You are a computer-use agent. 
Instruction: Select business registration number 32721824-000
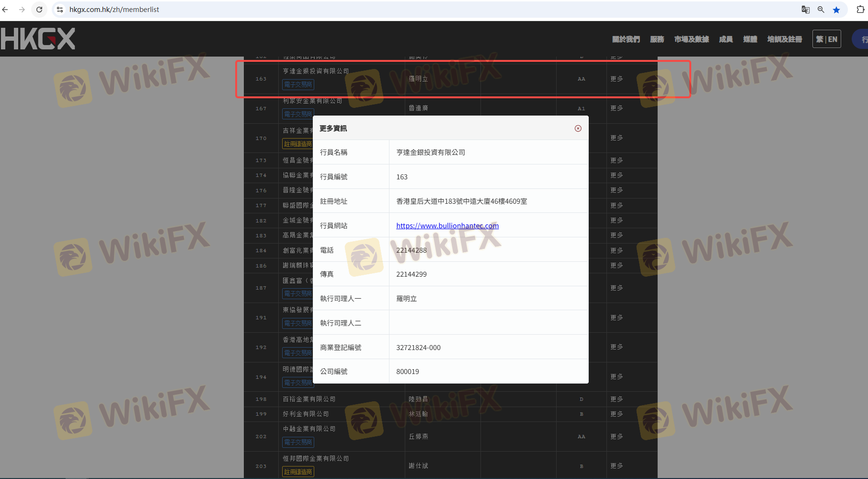[x=418, y=348]
